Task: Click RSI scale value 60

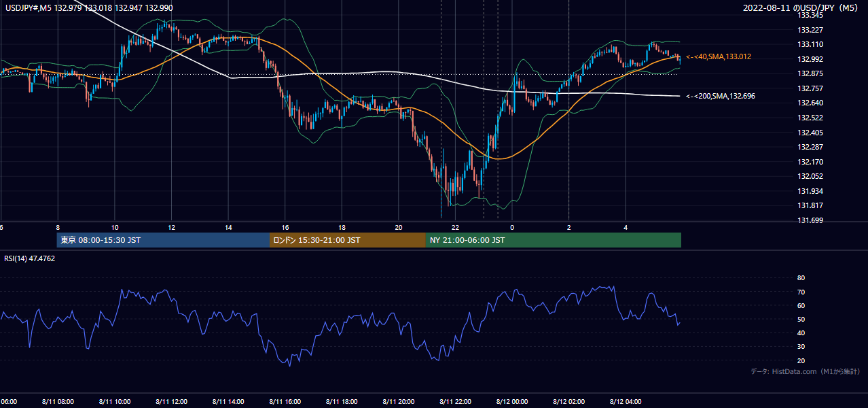Action: pos(801,305)
